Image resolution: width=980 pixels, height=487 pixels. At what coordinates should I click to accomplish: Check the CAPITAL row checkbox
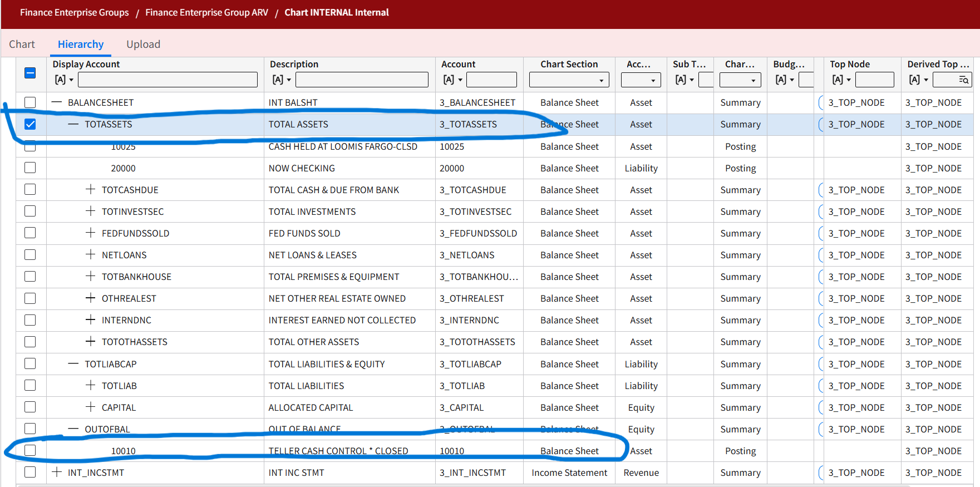30,407
